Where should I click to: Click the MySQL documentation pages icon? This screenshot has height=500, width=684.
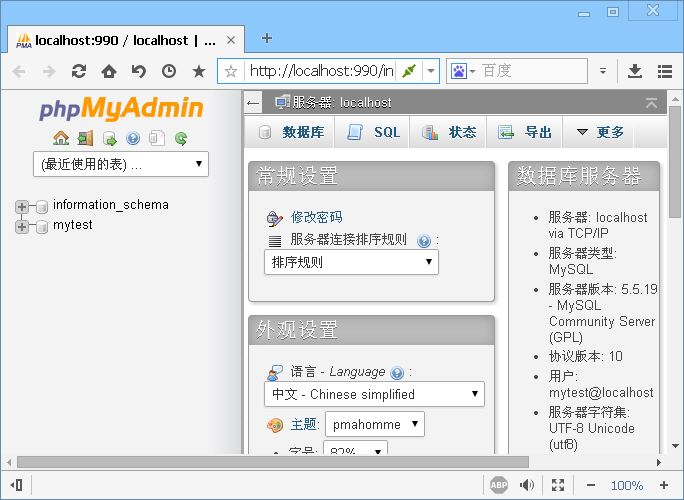[157, 138]
